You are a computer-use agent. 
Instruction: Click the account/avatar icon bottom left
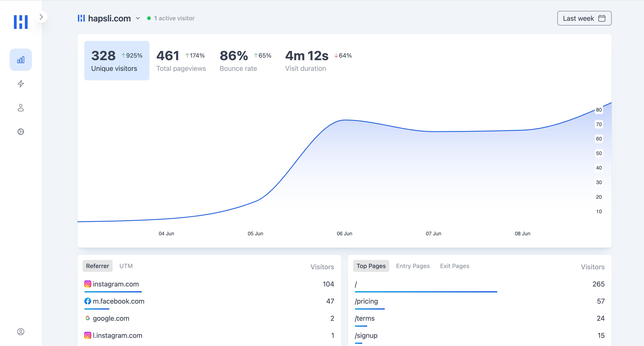click(x=21, y=331)
